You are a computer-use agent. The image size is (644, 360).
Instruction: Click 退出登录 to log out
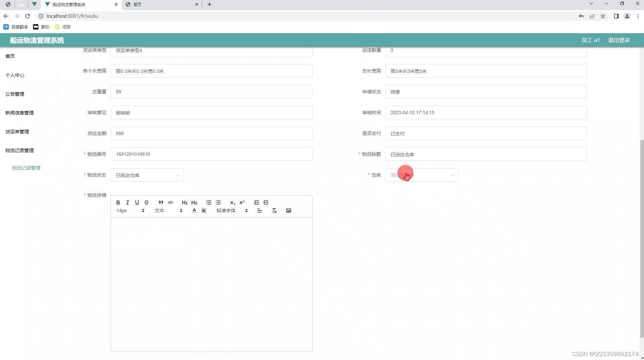(619, 40)
